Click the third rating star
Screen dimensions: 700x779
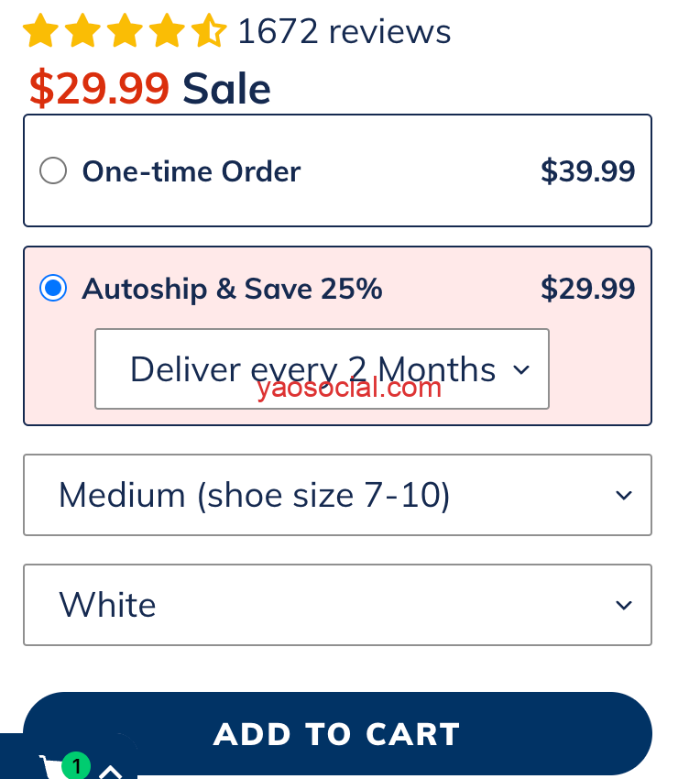coord(125,32)
